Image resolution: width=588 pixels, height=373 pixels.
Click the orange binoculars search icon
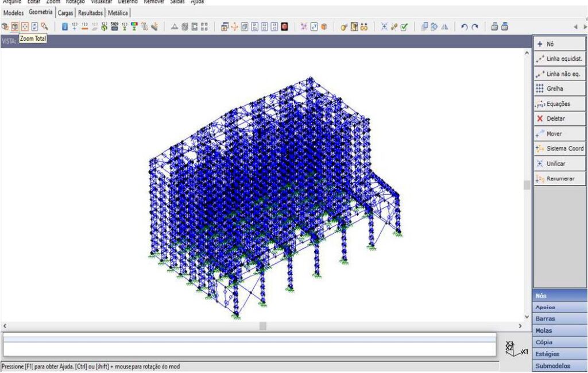pos(363,26)
